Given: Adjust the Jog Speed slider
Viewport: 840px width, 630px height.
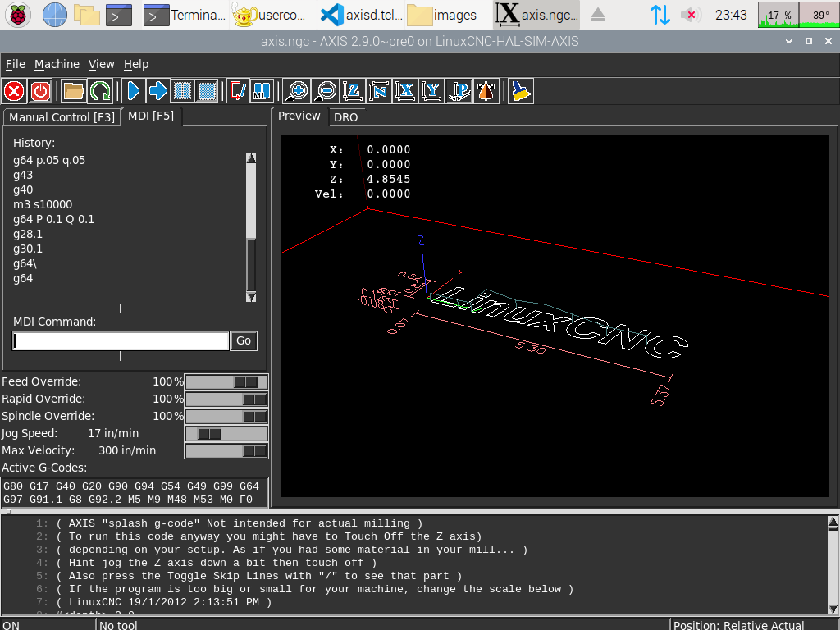Looking at the screenshot, I should pyautogui.click(x=226, y=433).
